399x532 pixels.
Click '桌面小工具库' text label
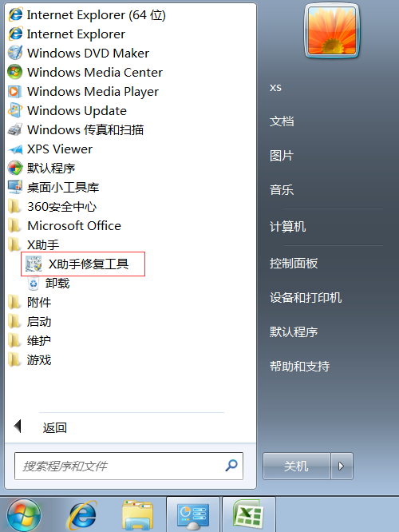click(x=63, y=187)
